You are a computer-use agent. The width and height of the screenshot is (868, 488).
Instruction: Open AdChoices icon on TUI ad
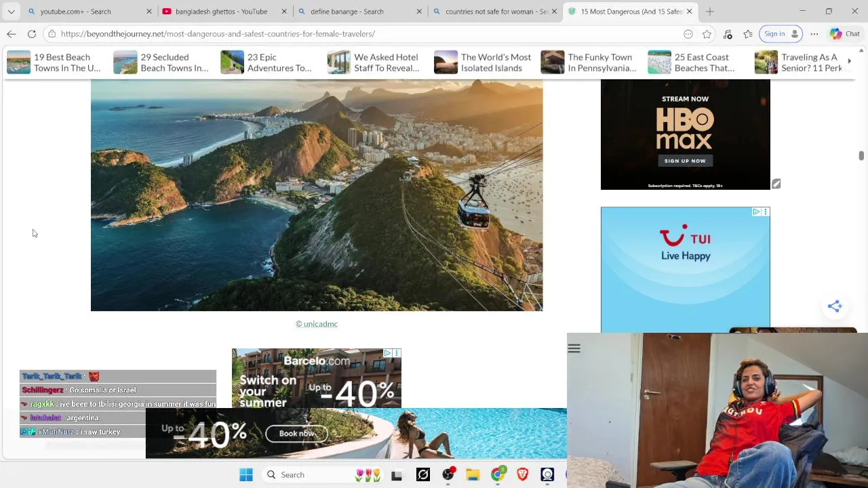(x=756, y=212)
